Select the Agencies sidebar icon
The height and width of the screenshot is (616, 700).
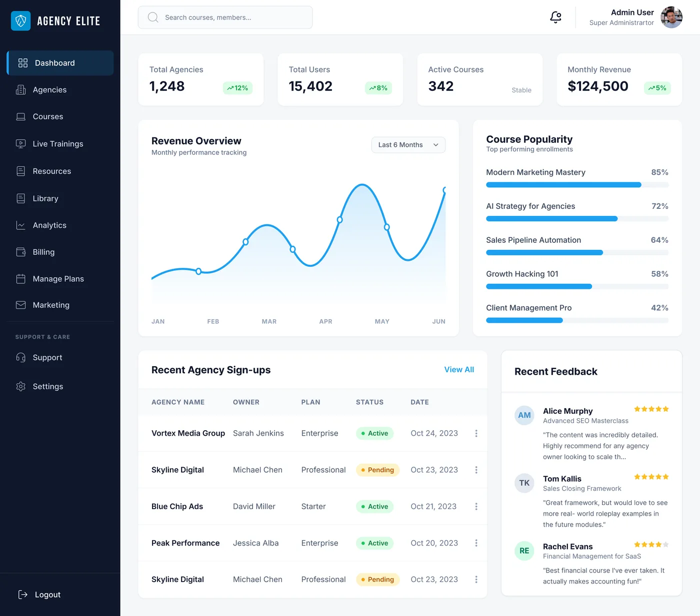[x=20, y=90]
